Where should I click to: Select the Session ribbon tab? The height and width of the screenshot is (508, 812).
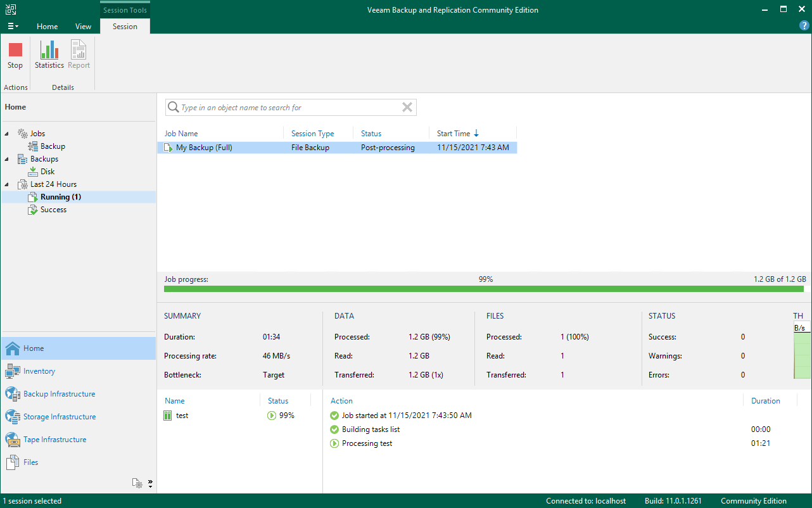[125, 27]
